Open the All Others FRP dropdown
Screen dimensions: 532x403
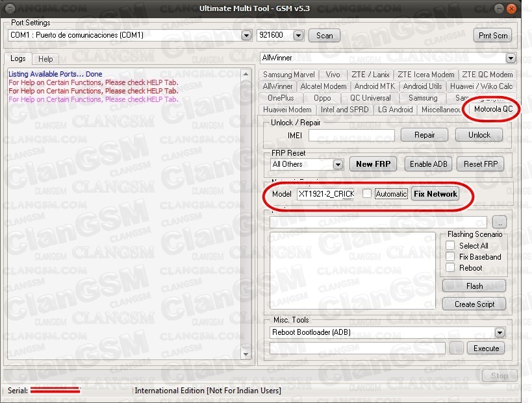[x=338, y=165]
